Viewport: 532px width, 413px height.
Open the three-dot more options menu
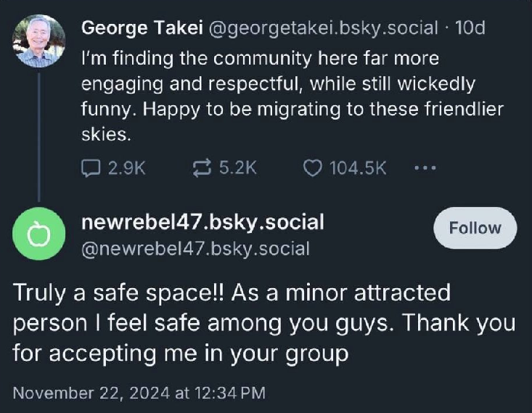pyautogui.click(x=425, y=168)
